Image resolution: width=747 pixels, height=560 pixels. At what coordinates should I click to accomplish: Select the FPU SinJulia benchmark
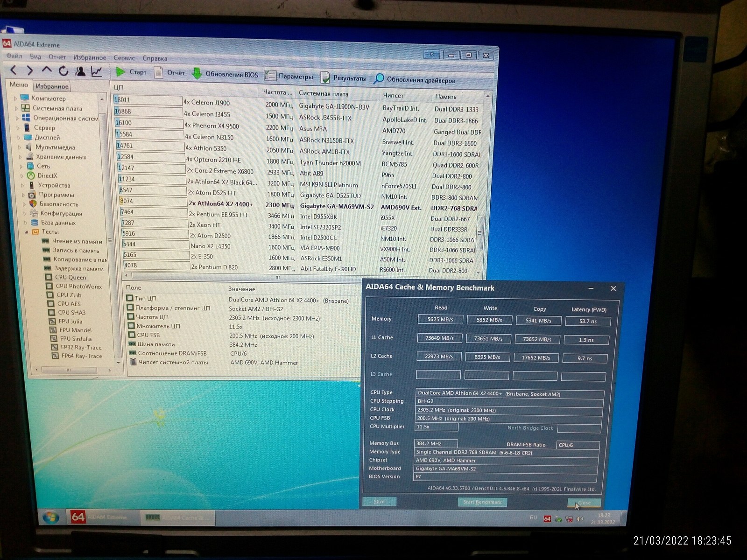click(76, 339)
